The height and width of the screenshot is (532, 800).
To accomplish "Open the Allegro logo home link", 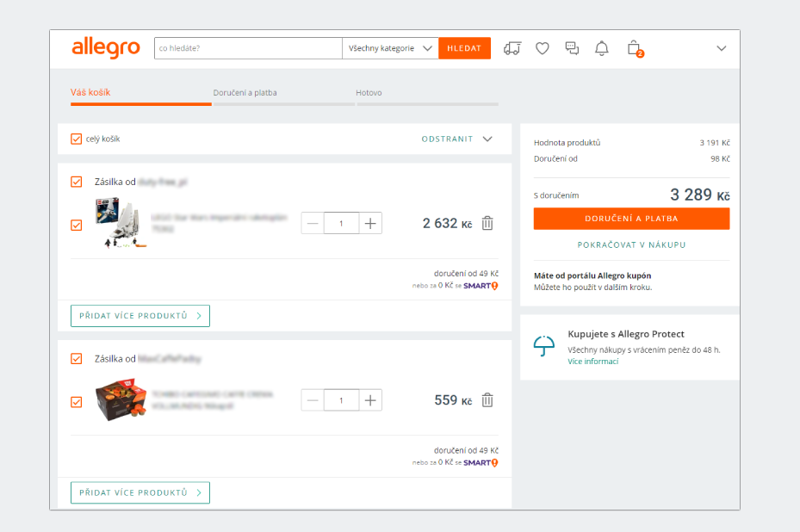I will [x=106, y=48].
